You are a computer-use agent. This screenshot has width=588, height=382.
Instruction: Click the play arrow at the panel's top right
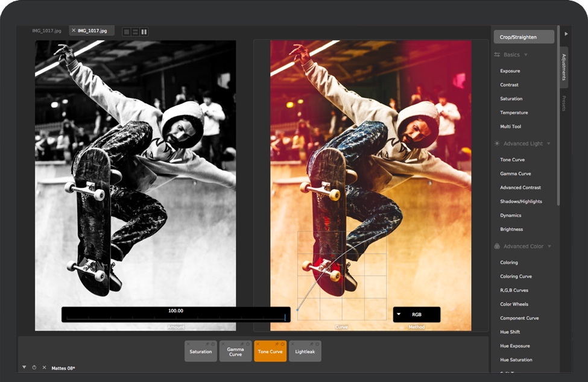point(566,34)
